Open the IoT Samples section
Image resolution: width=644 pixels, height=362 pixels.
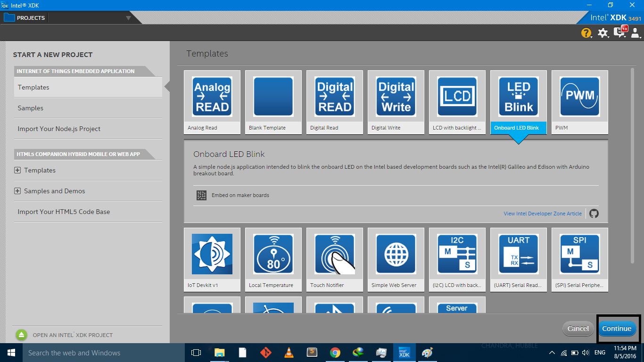point(88,108)
